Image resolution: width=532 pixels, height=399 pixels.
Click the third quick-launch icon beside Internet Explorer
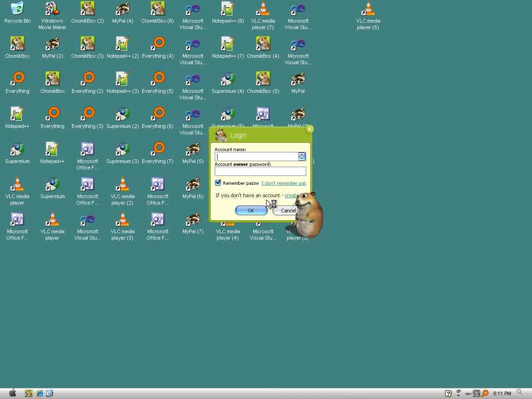point(49,393)
